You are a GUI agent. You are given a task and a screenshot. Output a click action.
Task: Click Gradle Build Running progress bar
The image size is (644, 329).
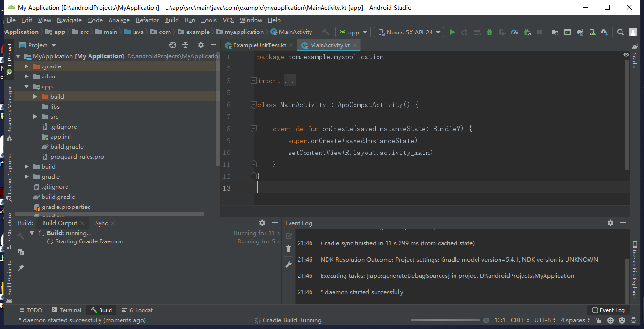tap(445, 320)
